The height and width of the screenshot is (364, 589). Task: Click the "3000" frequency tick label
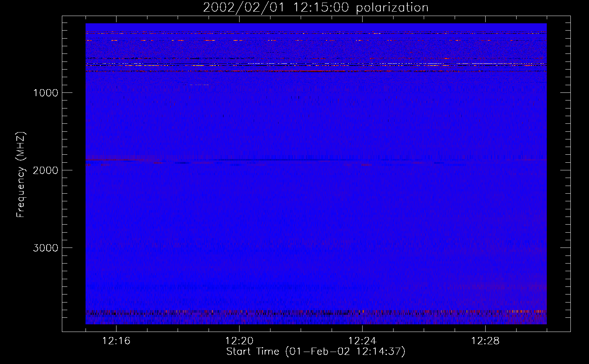[46, 248]
